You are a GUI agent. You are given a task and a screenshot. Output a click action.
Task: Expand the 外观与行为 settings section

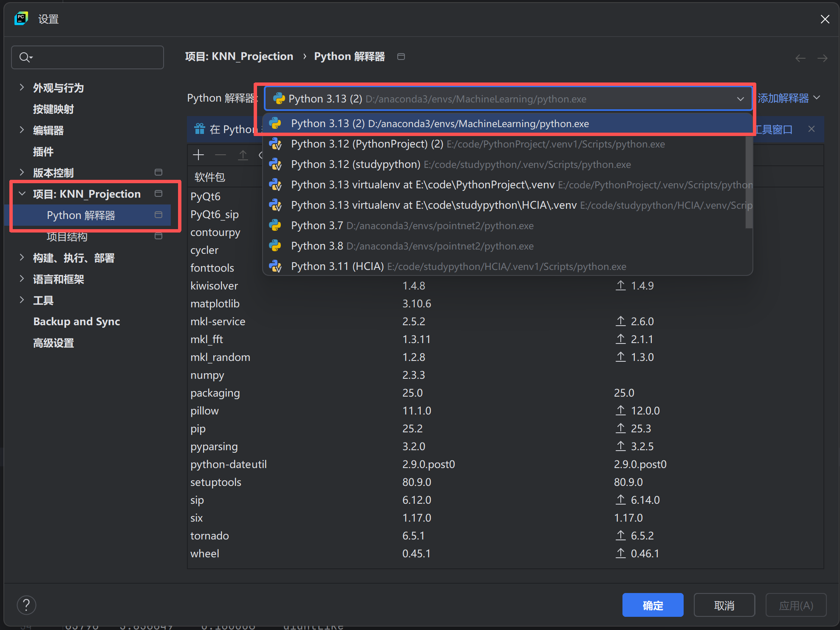pyautogui.click(x=22, y=88)
